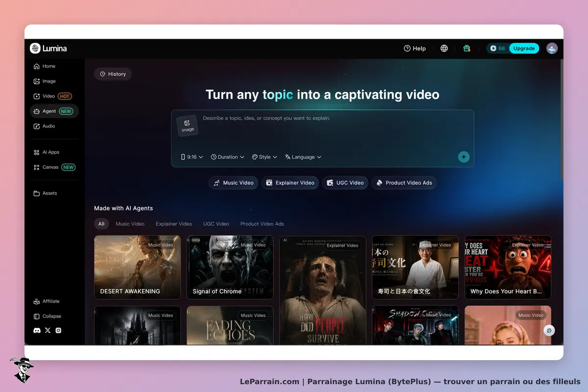Open the Assets folder

45,194
